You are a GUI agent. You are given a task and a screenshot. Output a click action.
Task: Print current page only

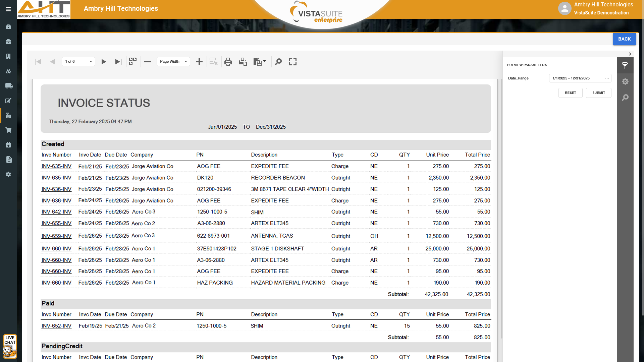(243, 62)
